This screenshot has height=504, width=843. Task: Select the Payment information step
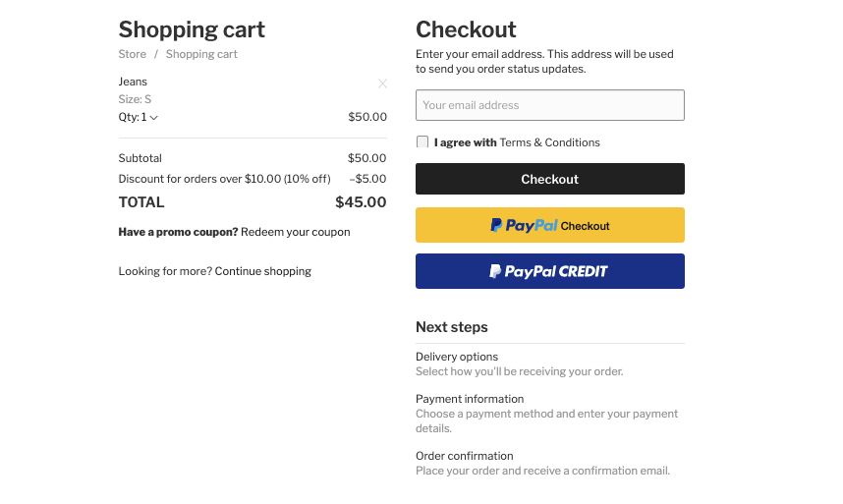[x=470, y=399]
